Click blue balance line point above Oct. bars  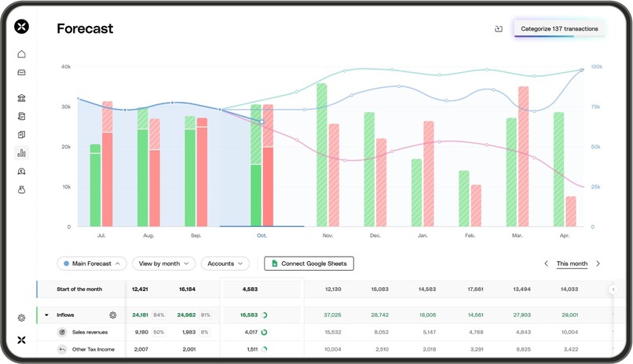[262, 122]
